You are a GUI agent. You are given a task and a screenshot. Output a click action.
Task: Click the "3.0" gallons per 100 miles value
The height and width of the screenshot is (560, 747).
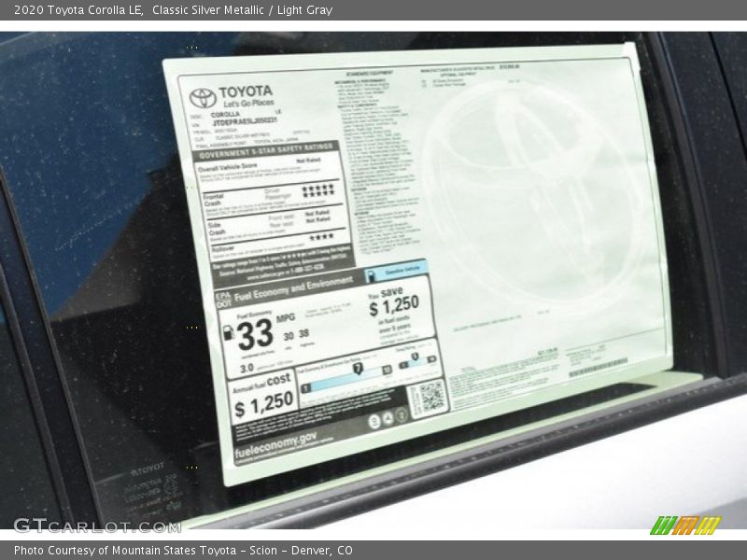tap(247, 368)
